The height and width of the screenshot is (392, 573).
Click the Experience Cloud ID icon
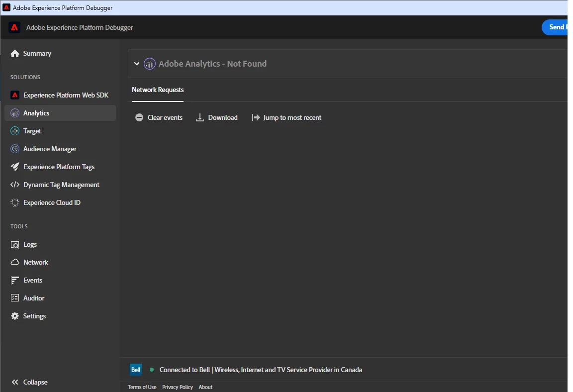(x=14, y=203)
